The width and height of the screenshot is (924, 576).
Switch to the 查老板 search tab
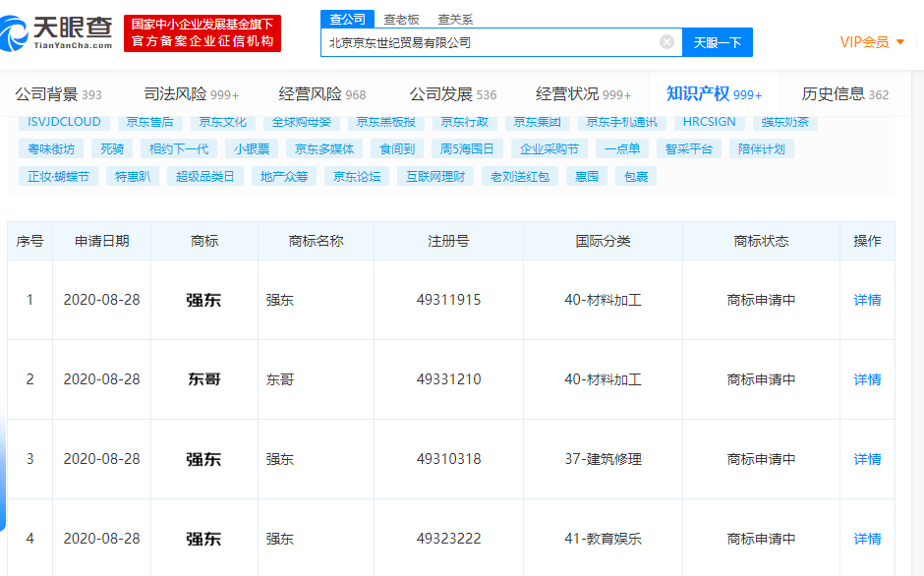(401, 19)
